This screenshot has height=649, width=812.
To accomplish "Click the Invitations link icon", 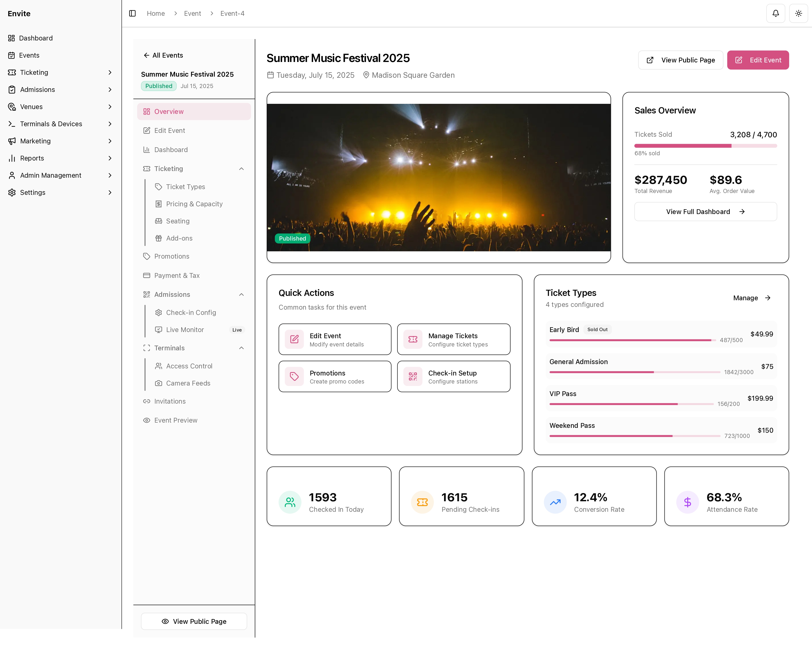I will click(x=146, y=401).
